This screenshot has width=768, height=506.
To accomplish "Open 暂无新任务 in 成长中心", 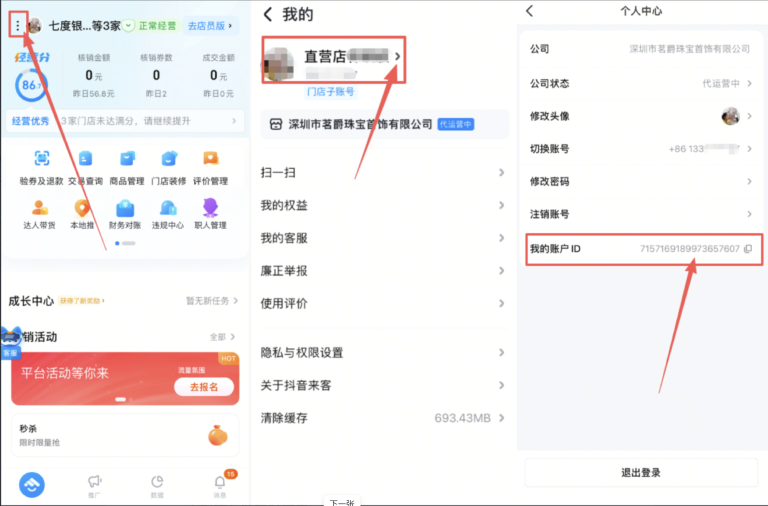I will tap(212, 301).
